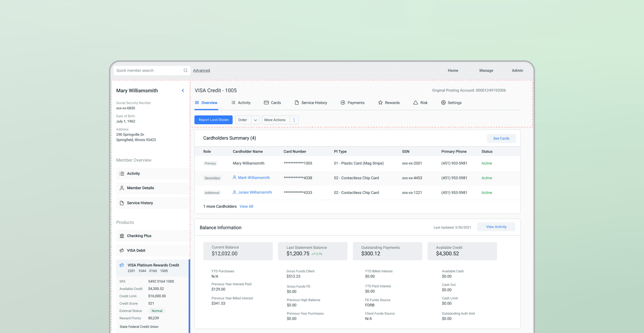Select the VISA Debit product
This screenshot has height=333, width=644.
[x=153, y=250]
